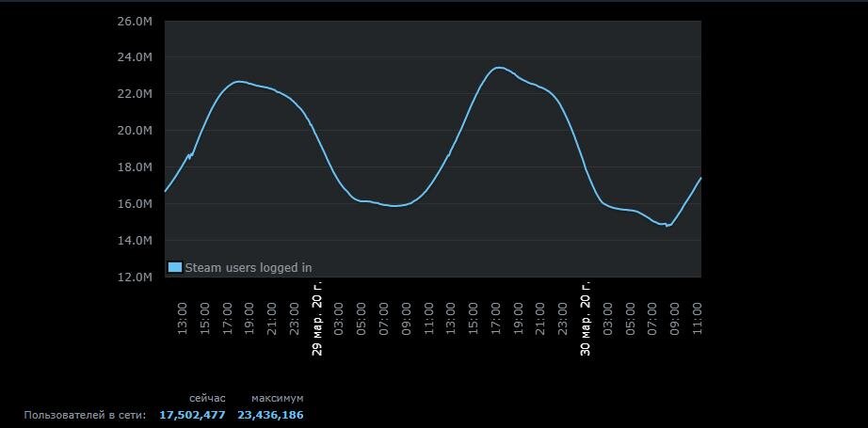Select the 24.0M axis label
The height and width of the screenshot is (428, 868).
[135, 57]
